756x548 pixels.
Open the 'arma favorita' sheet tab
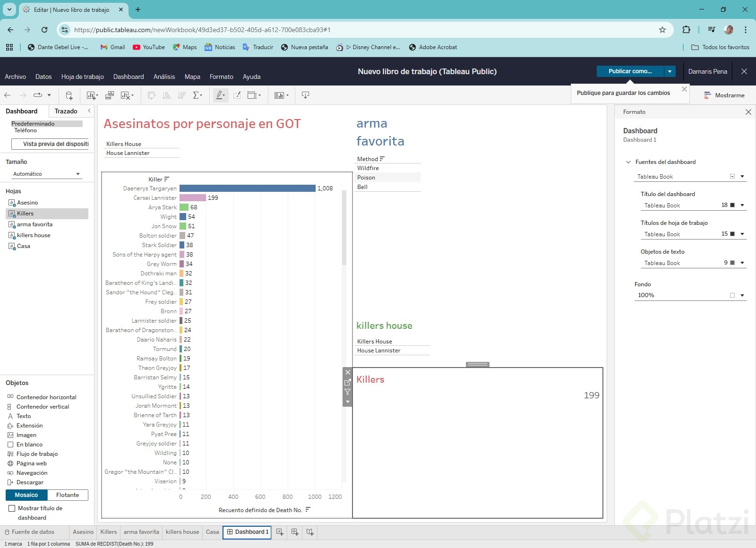[x=141, y=532]
